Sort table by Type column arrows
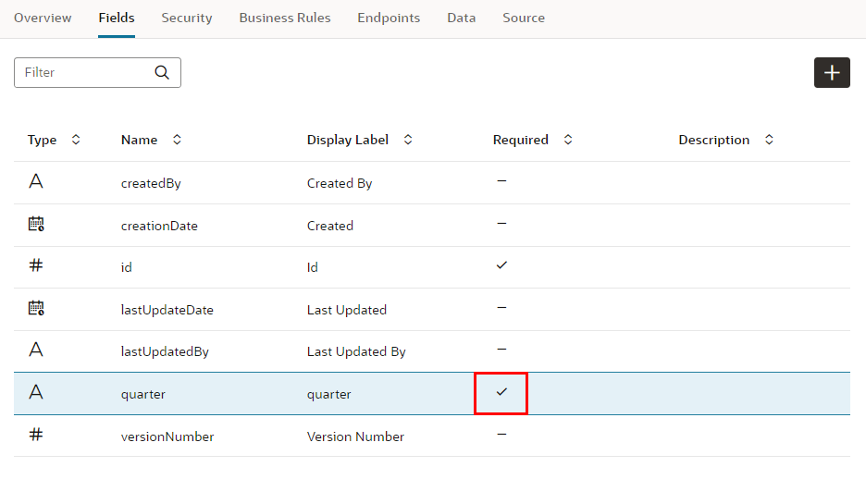Image resolution: width=866 pixels, height=504 pixels. pyautogui.click(x=76, y=140)
